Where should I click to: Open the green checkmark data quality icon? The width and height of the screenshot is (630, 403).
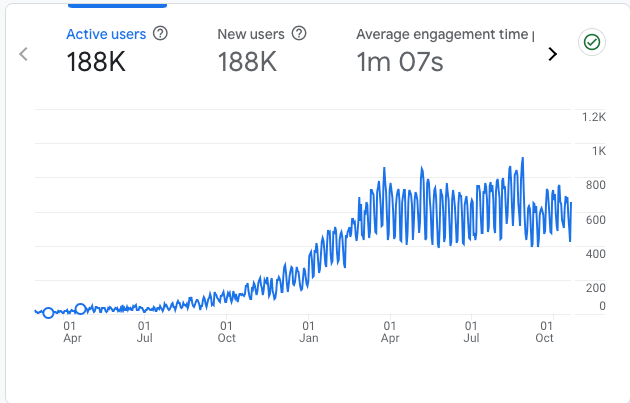[591, 42]
